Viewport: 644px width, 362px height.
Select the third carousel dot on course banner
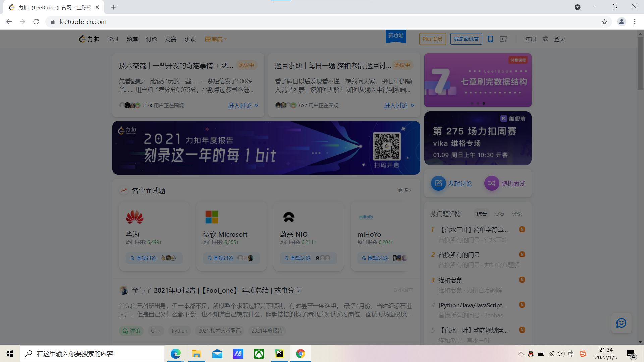point(484,103)
